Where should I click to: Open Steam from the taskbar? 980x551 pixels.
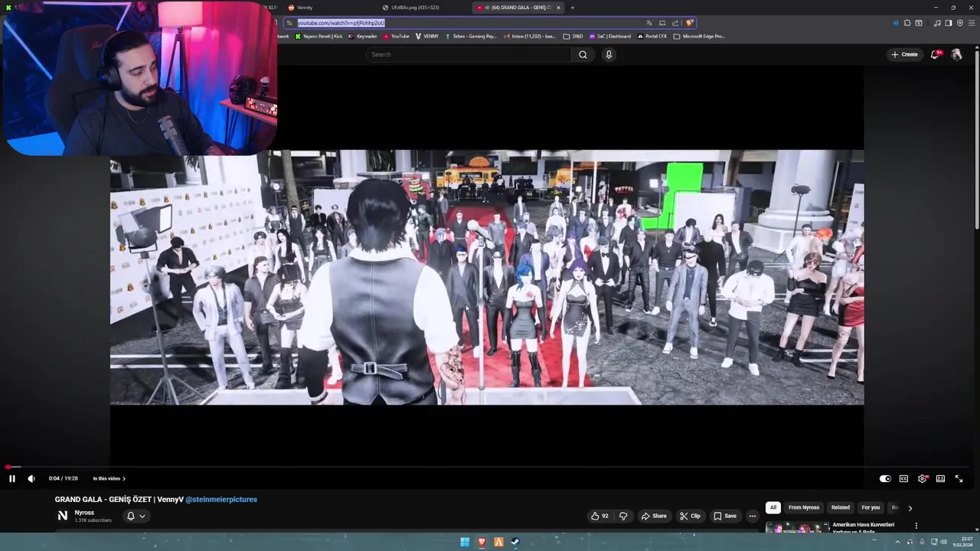point(515,542)
